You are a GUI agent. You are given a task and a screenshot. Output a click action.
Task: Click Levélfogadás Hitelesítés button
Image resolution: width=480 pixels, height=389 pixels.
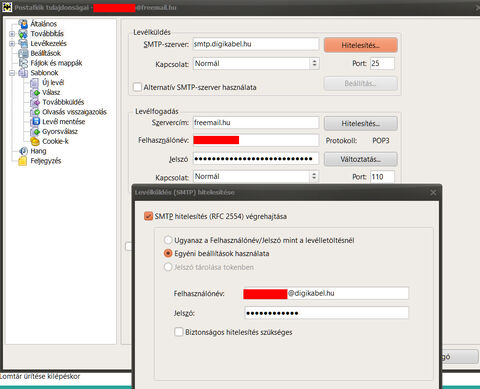point(361,123)
